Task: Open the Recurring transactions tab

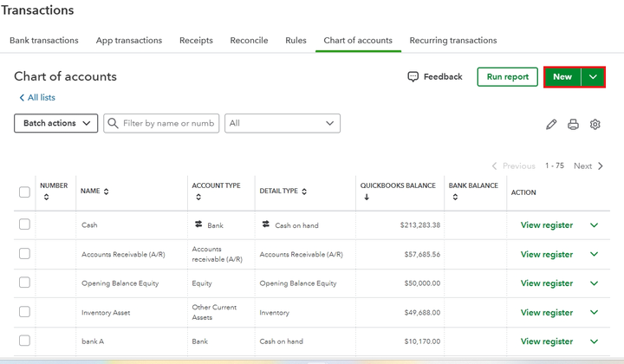Action: [453, 41]
